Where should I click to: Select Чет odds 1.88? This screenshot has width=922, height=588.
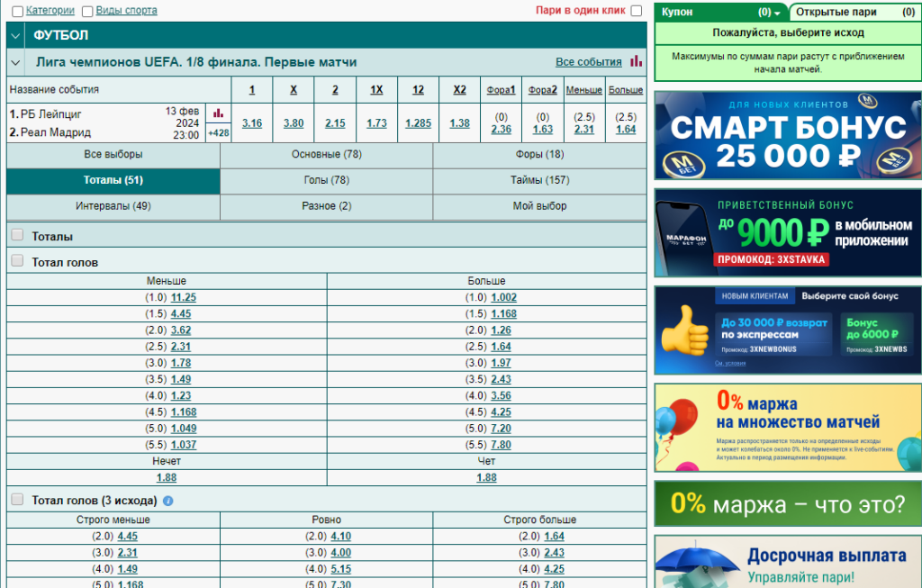[486, 478]
